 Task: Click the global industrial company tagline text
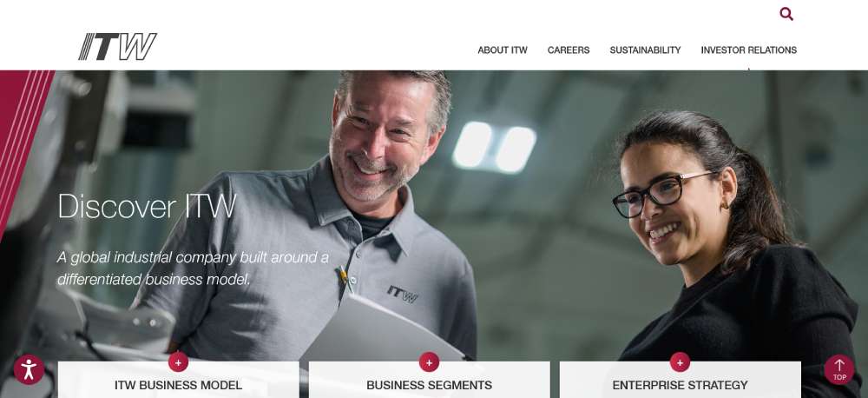click(x=193, y=269)
